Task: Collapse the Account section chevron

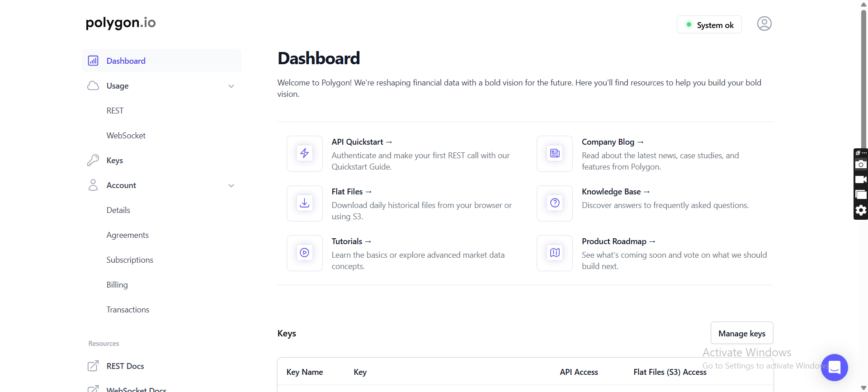Action: [x=231, y=185]
